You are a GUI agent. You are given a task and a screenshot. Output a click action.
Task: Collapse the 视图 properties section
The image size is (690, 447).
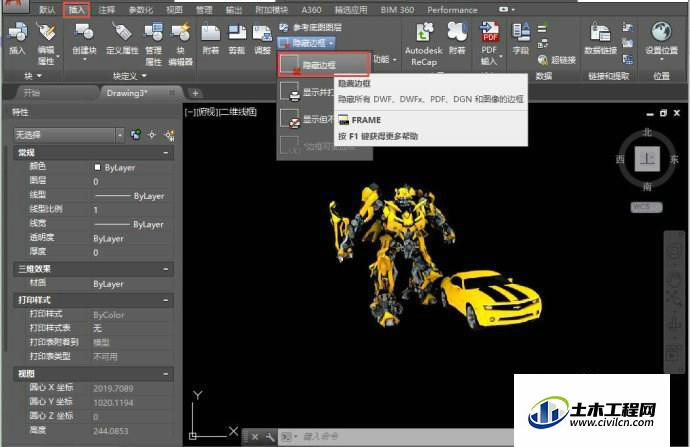click(x=166, y=374)
